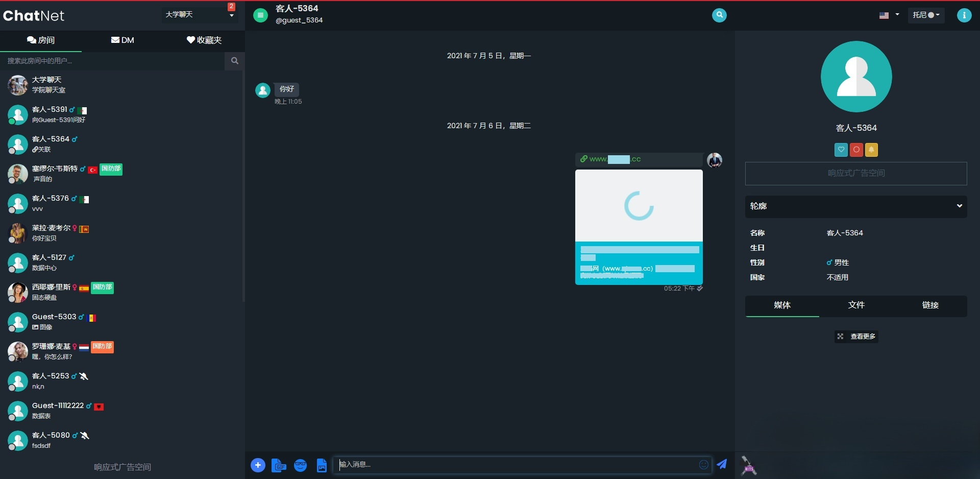Viewport: 980px width, 479px height.
Task: Send message with paper plane icon
Action: [x=722, y=464]
